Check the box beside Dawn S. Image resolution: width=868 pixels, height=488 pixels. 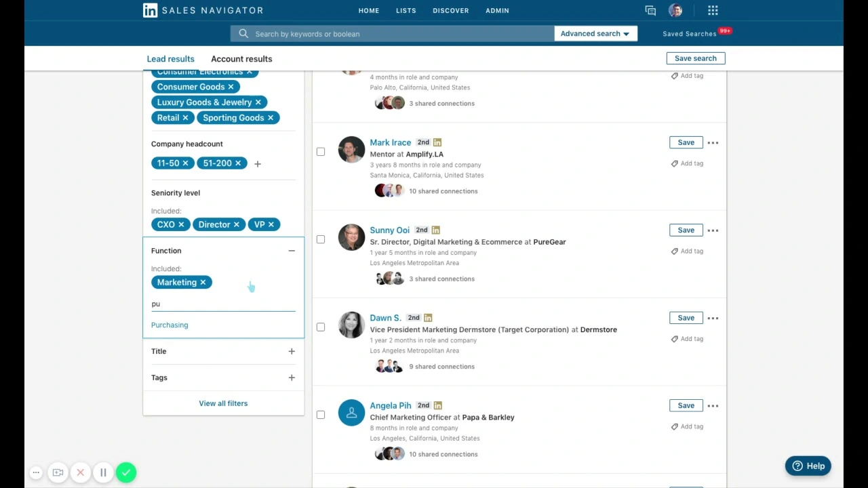pyautogui.click(x=320, y=327)
